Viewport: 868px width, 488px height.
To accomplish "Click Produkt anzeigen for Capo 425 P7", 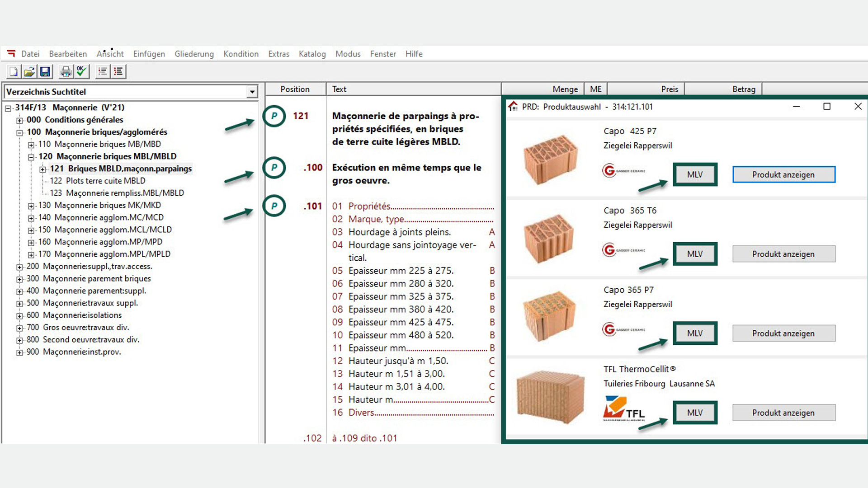I will [x=783, y=174].
